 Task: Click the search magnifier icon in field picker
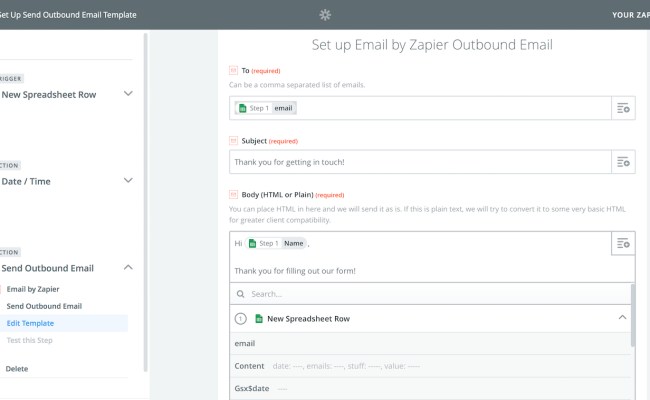coord(240,294)
